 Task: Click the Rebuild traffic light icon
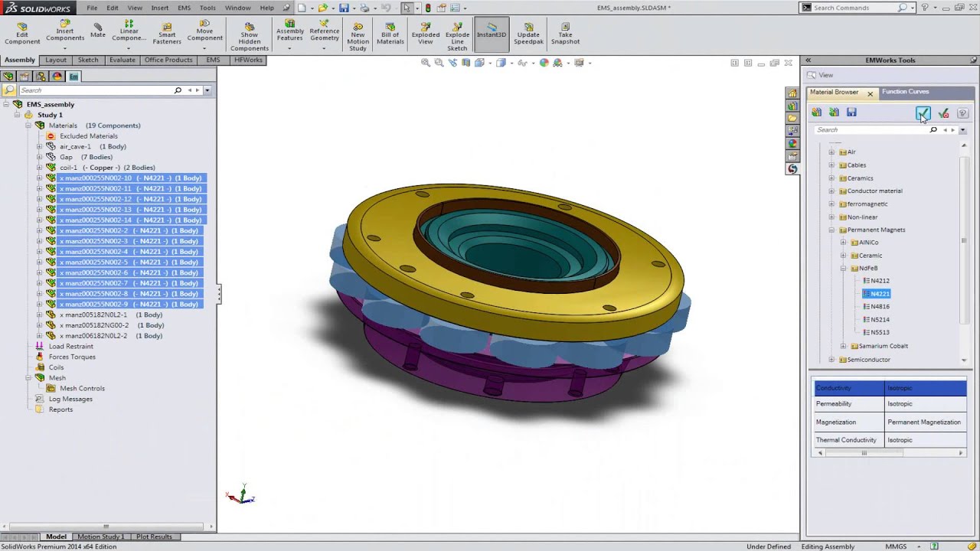coord(428,8)
